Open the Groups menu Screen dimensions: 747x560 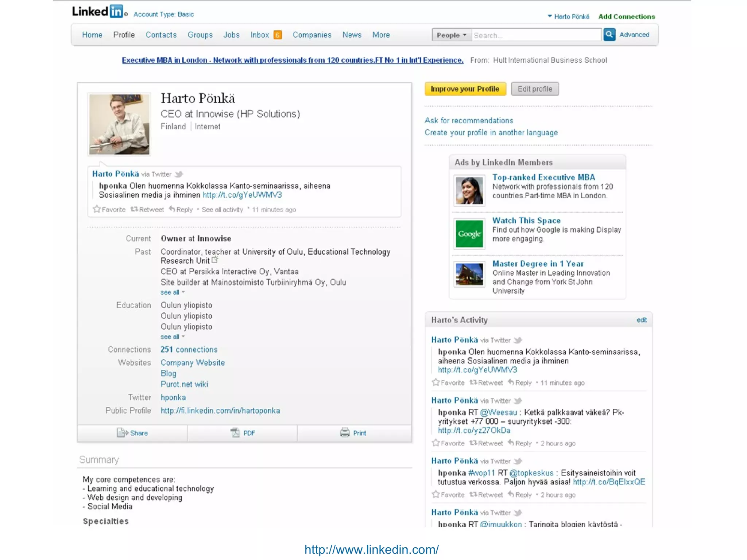[200, 35]
